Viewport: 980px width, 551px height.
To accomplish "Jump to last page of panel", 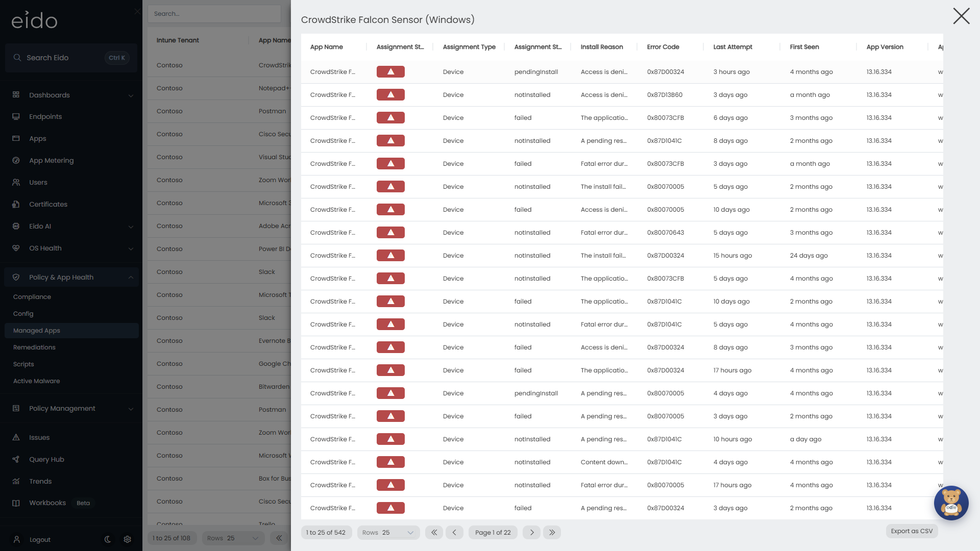I will tap(552, 533).
